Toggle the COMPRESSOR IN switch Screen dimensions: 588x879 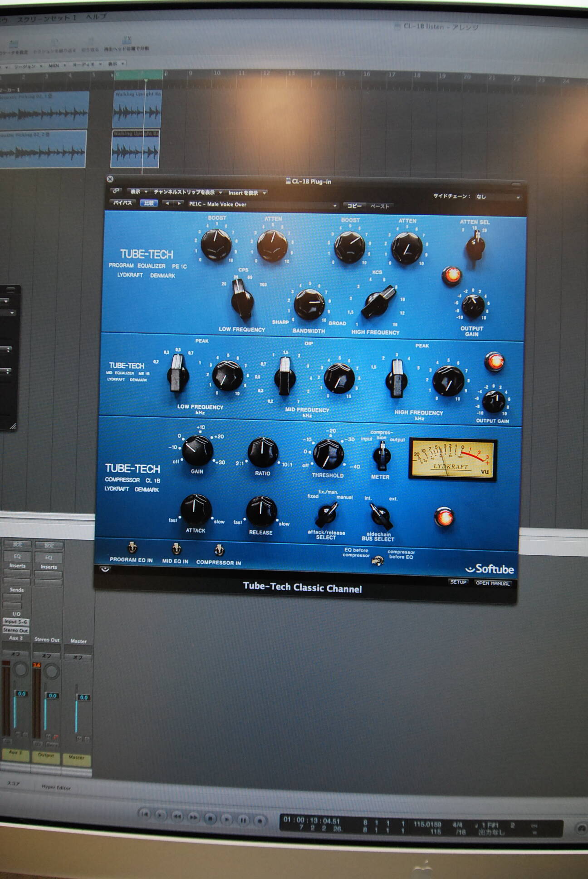coord(219,550)
